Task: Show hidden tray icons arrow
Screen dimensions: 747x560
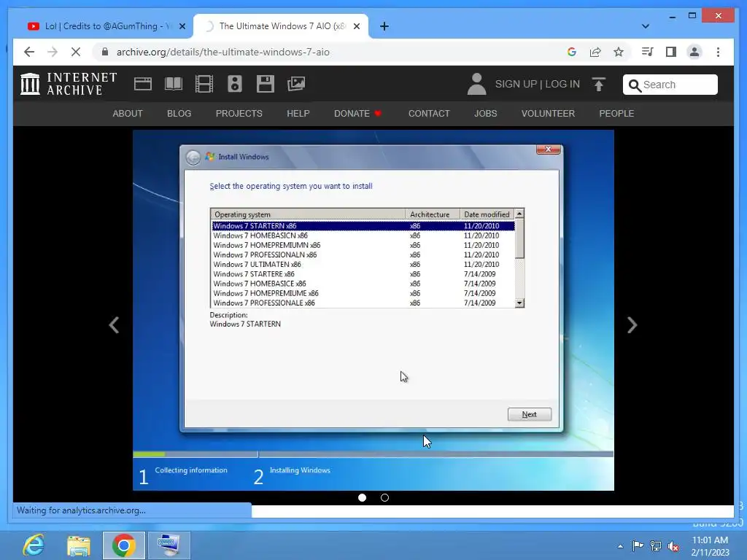Action: 620,547
